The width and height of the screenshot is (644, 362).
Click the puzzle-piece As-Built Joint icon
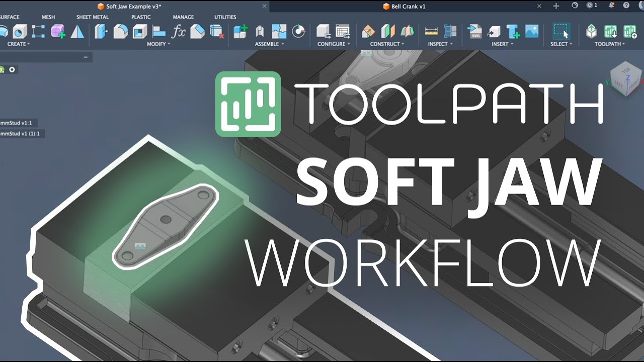pyautogui.click(x=279, y=32)
